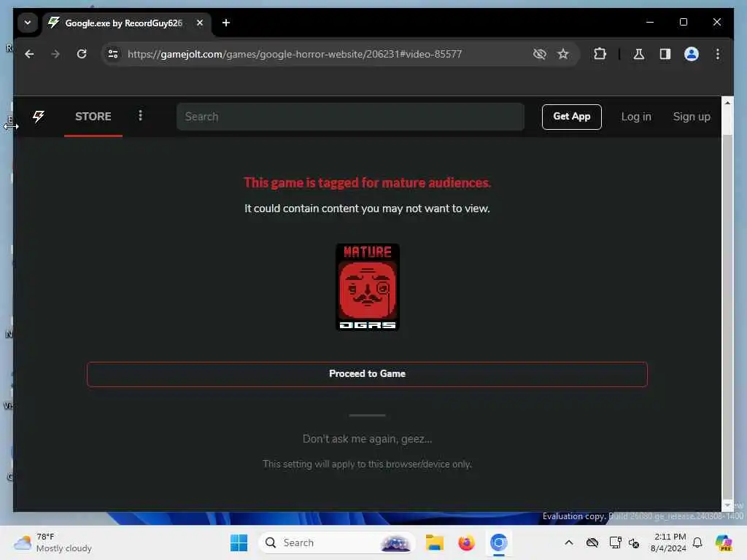Image resolution: width=747 pixels, height=560 pixels.
Task: Launch Firefox from the taskbar
Action: tap(466, 542)
